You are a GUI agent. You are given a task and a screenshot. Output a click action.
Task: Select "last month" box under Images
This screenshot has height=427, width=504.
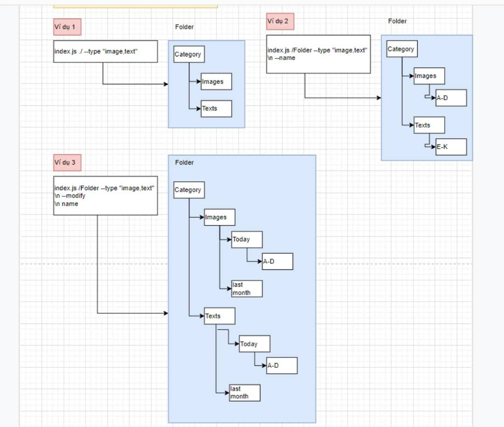247,289
